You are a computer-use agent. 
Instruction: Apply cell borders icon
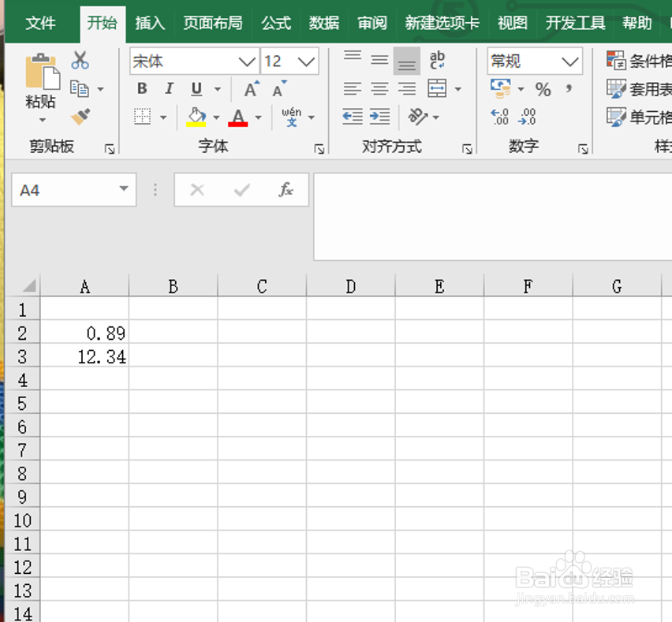tap(142, 117)
